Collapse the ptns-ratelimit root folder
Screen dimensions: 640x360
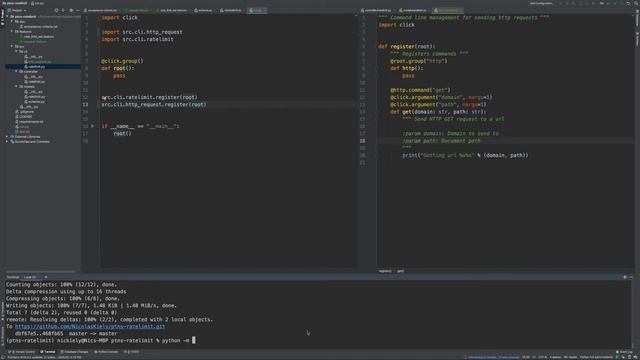8,17
